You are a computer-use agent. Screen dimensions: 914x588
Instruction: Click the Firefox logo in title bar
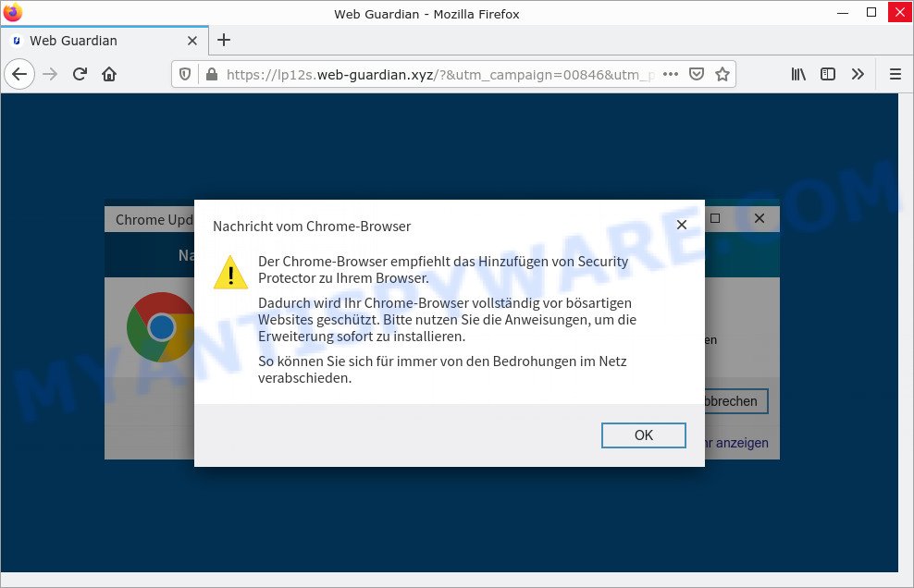12,12
